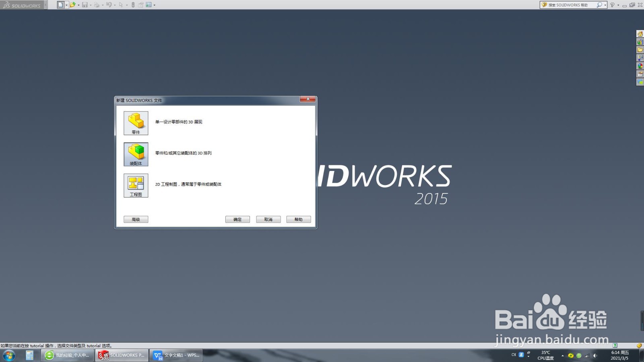Click the volume speaker tray icon
The image size is (644, 362).
click(595, 356)
